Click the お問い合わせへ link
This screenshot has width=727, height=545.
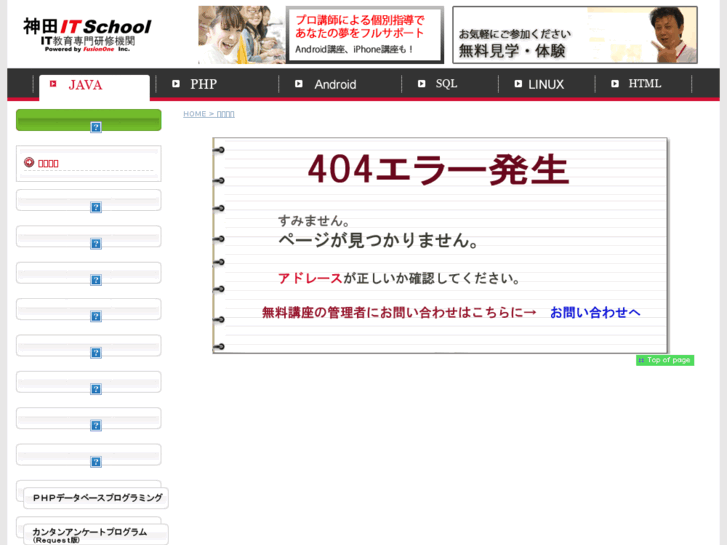595,313
